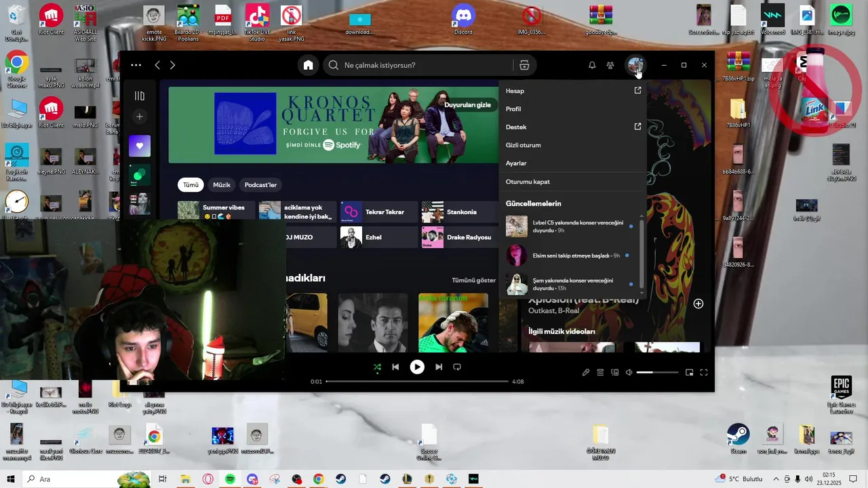Click the Spotify profile avatar
The width and height of the screenshot is (868, 488).
click(635, 65)
